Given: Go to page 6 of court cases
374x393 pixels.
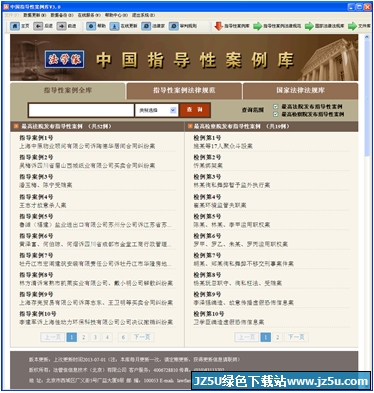Looking at the screenshot, I should click(123, 337).
